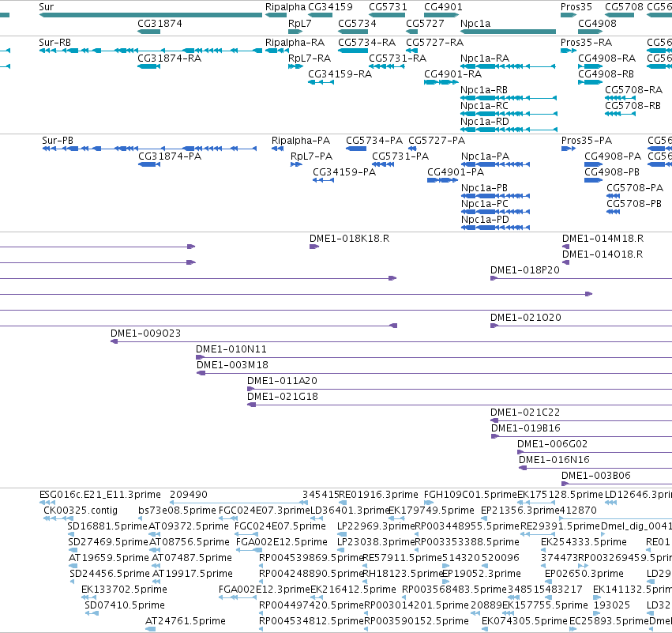Select the CG4908 gene
Screen dimensions: 672x633
590,32
